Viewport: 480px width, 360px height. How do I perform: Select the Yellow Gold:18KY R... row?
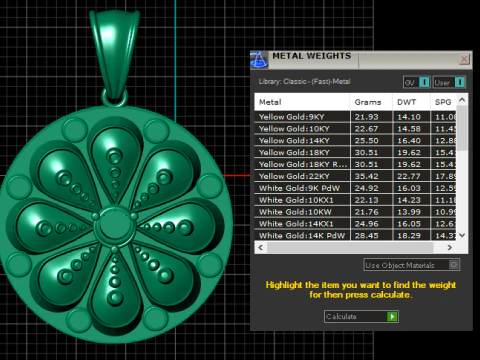point(355,164)
